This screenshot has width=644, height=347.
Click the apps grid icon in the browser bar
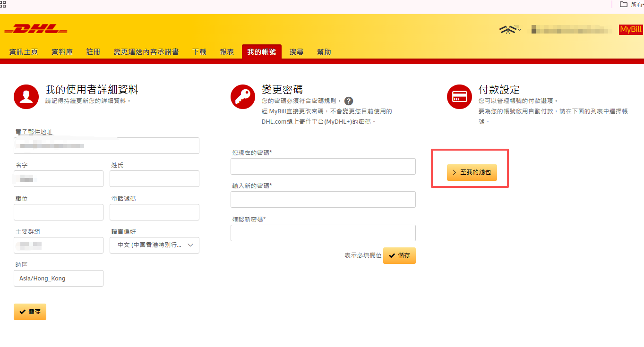point(3,4)
